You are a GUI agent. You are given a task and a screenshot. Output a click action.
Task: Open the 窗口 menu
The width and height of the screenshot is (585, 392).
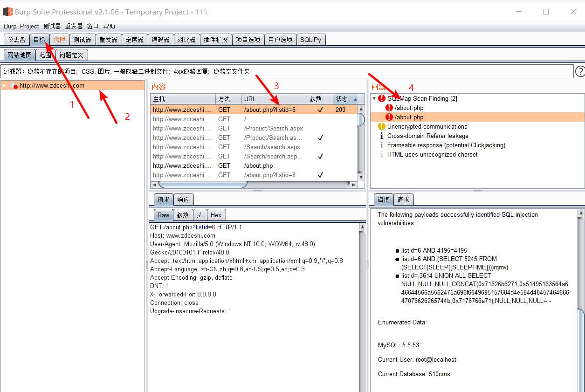(93, 26)
